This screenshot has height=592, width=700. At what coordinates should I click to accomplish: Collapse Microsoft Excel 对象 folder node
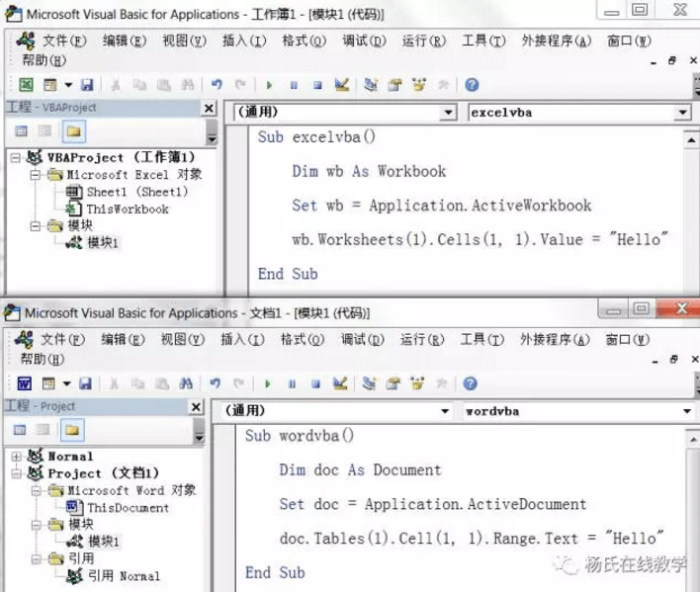point(36,175)
